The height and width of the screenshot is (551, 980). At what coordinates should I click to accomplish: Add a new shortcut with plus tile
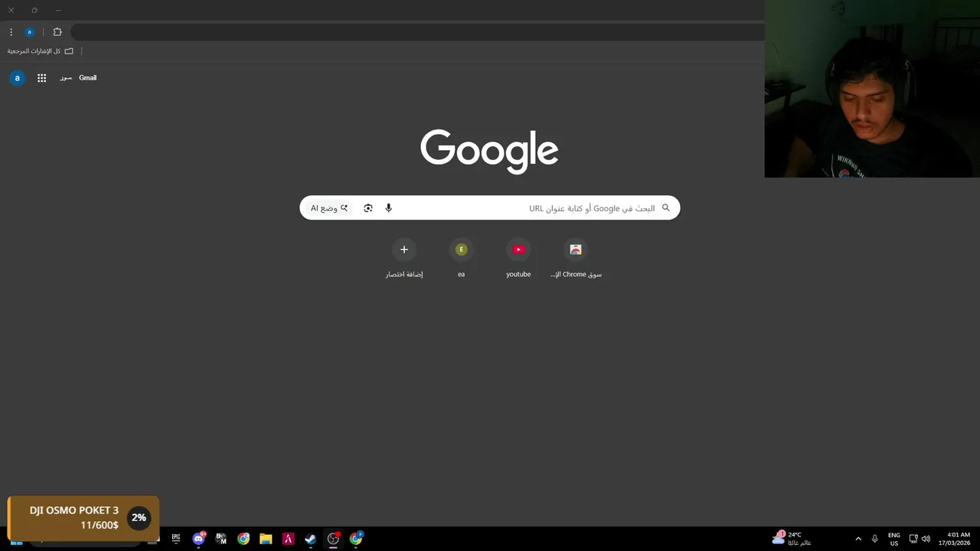(404, 259)
